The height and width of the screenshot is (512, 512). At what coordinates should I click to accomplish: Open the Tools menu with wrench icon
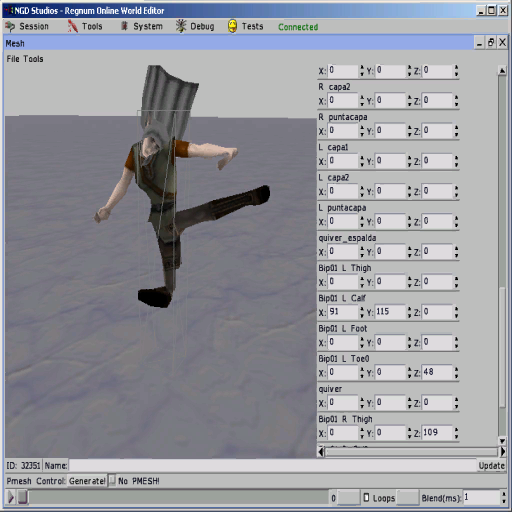(73, 26)
